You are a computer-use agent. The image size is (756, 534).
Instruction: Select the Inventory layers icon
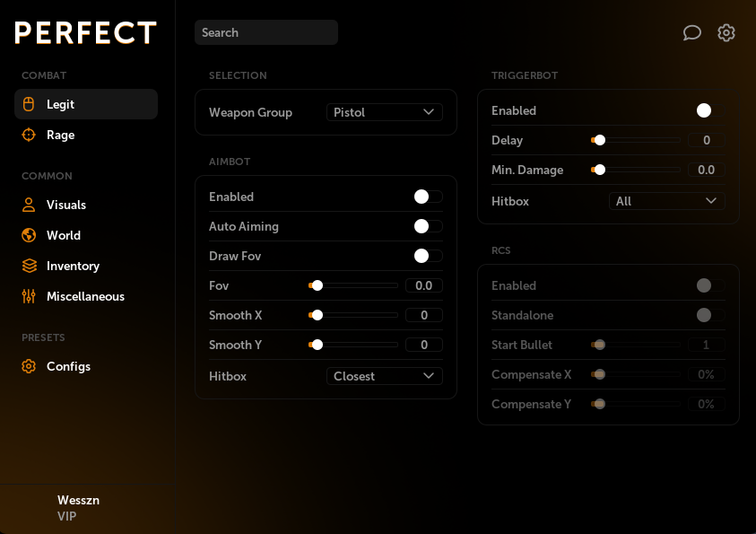click(x=29, y=266)
